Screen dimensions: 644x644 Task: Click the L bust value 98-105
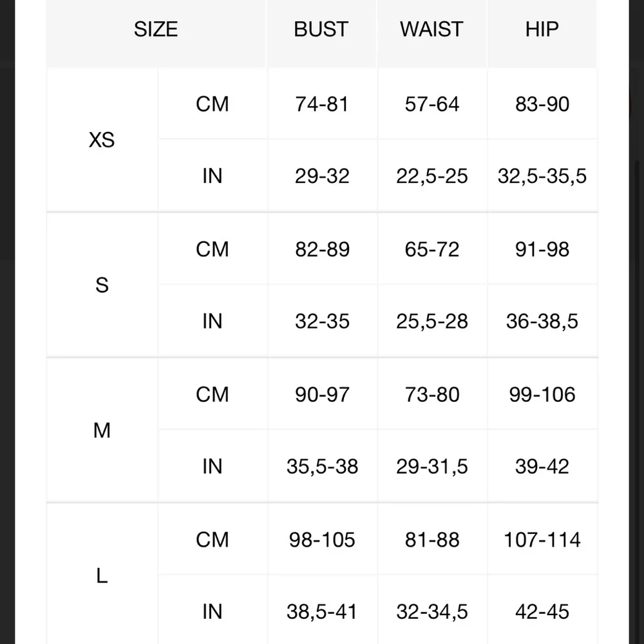pos(322,540)
